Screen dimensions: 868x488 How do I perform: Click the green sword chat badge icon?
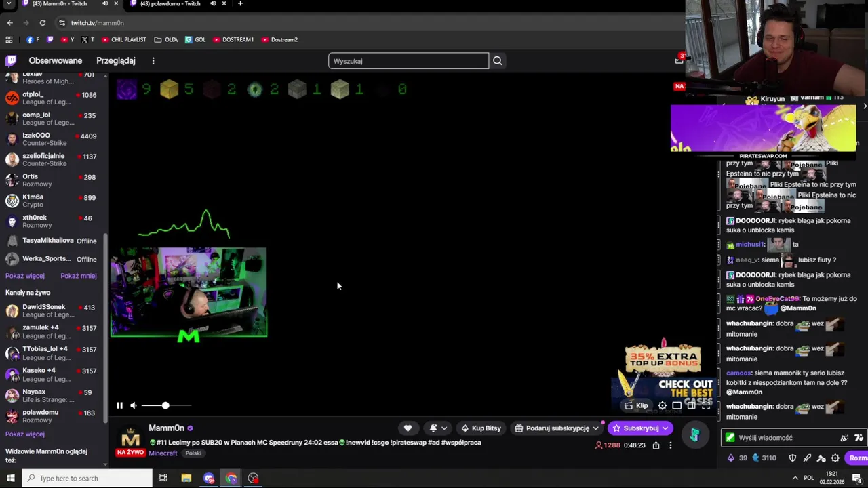730,438
